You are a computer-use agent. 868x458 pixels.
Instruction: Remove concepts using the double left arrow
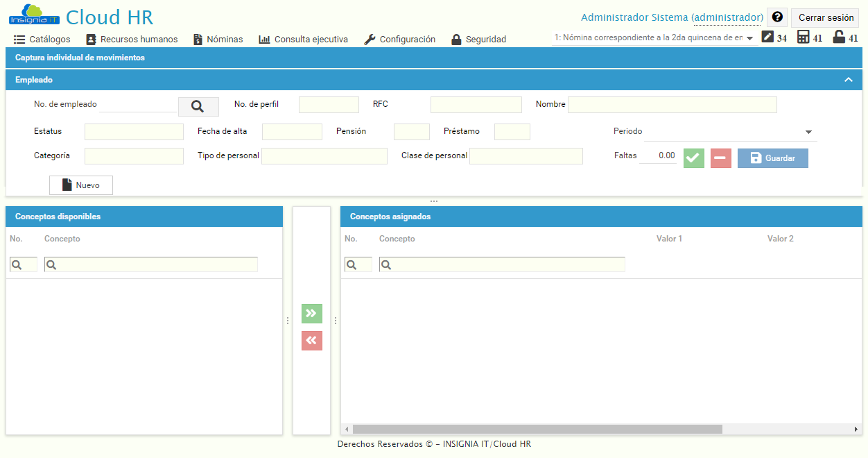311,341
